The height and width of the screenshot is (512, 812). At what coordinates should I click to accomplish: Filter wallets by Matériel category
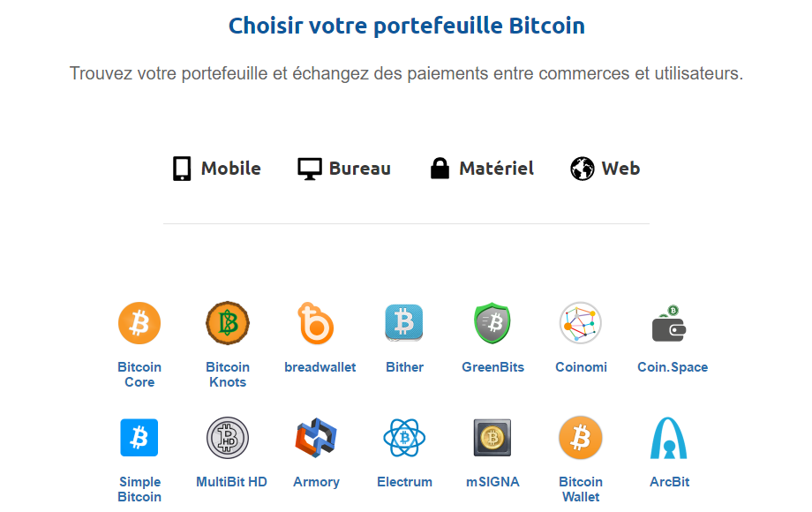tap(482, 169)
